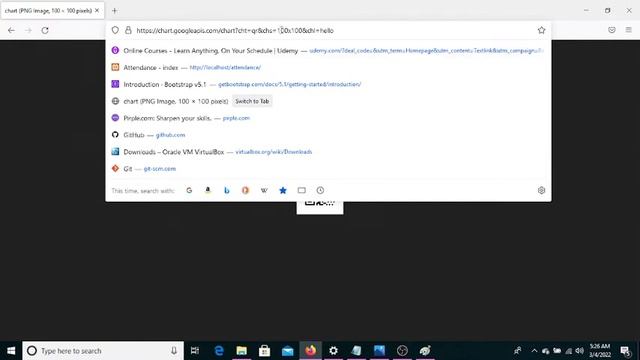Screen dimensions: 640x360
Task: Search this time with Wikipedia icon
Action: pos(264,190)
